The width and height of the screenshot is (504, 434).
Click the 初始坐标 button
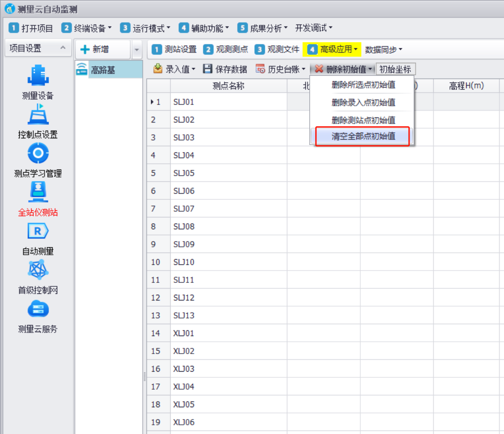coord(395,69)
